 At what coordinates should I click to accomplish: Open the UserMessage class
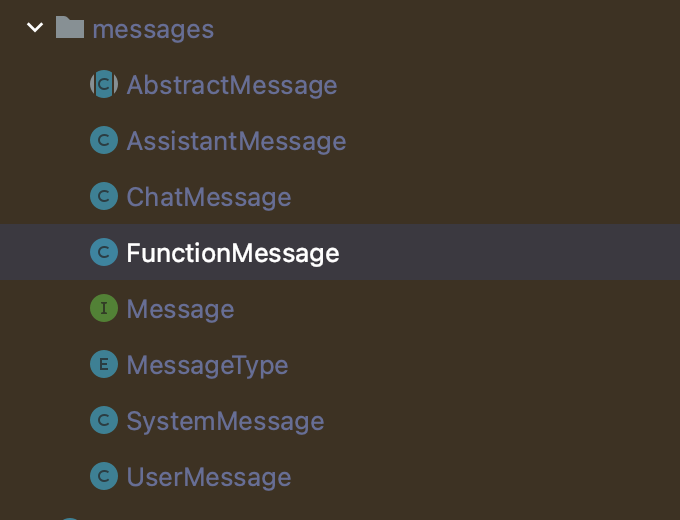[x=209, y=477]
